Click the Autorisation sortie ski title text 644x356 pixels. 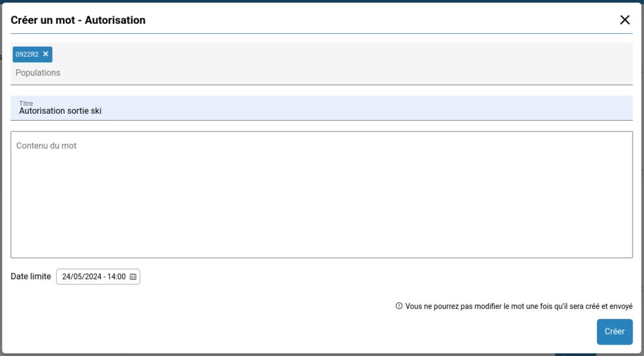60,111
